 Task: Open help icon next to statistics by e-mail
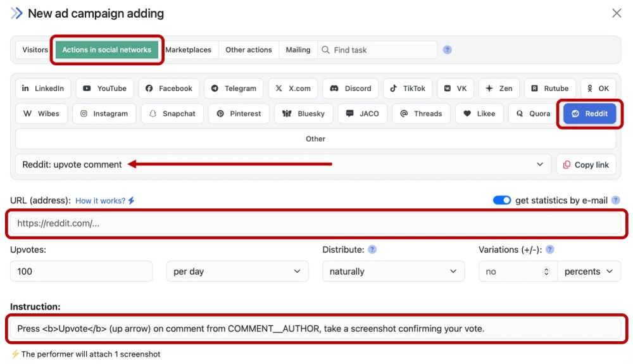(x=616, y=200)
